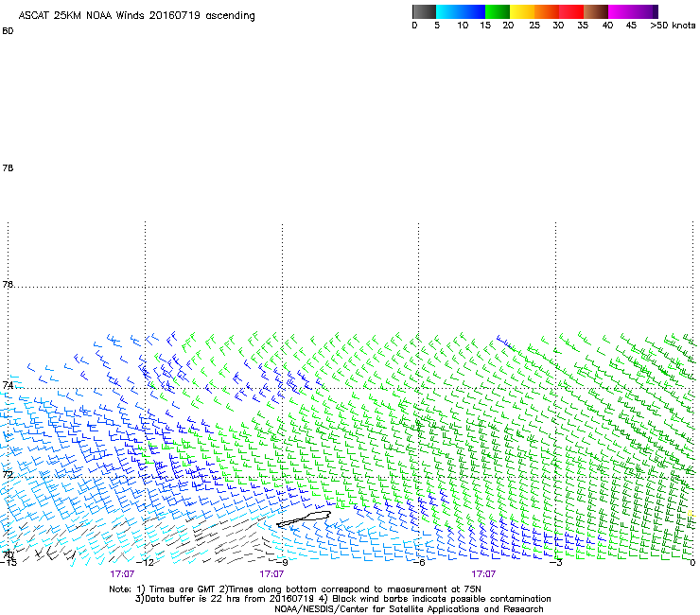Click latitude axis label '70'
The image size is (700, 615).
pos(8,554)
